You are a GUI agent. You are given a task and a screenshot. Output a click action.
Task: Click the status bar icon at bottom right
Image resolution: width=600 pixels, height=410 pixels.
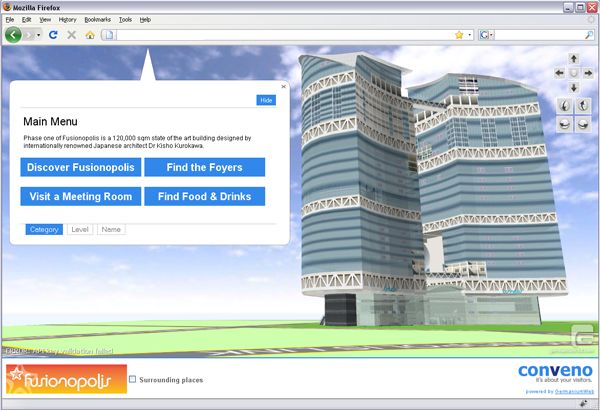pos(584,403)
